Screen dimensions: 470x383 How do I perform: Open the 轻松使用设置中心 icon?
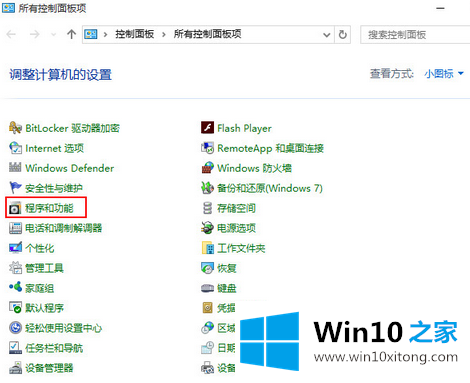click(15, 328)
